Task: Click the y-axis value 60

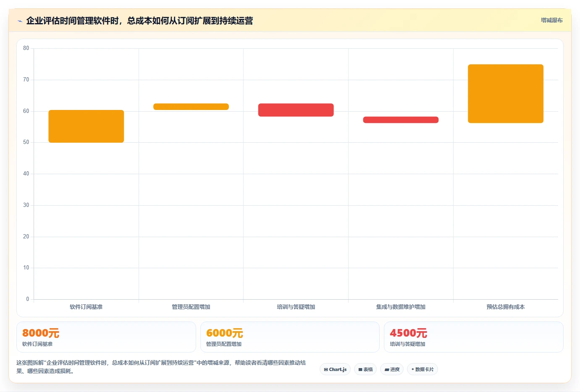Action: [x=26, y=111]
